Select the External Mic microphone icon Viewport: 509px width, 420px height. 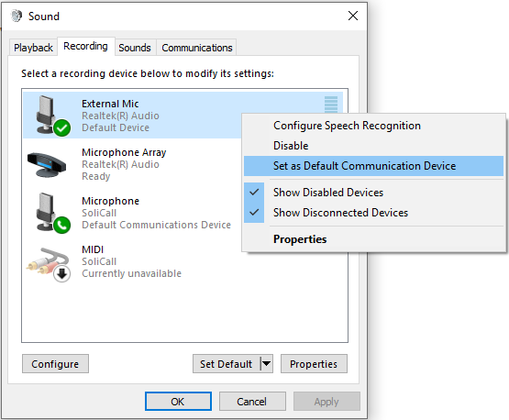[49, 115]
